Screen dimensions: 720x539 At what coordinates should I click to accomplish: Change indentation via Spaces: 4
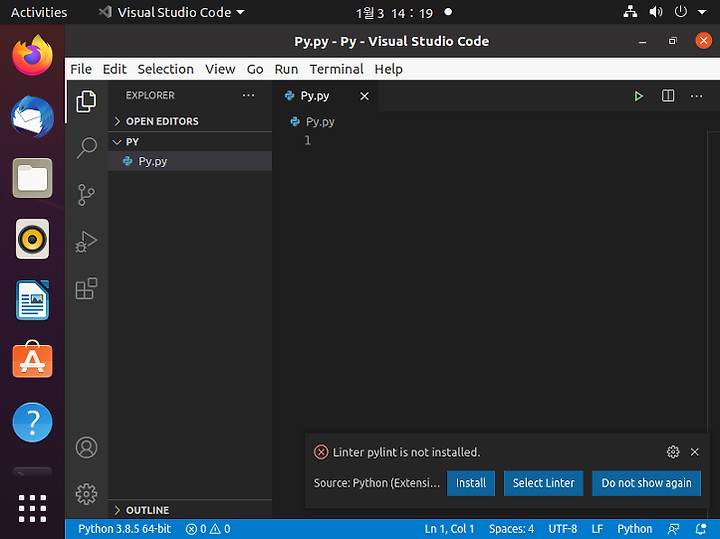tap(511, 529)
